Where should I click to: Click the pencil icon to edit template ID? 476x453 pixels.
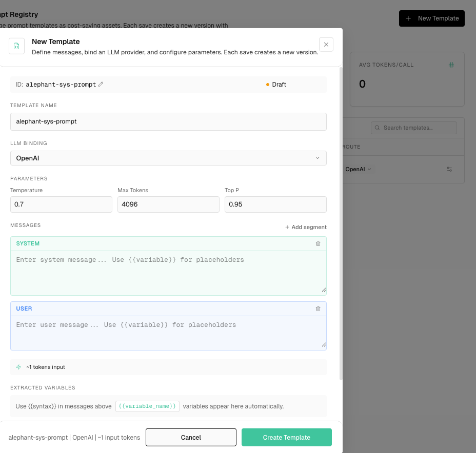(x=101, y=84)
